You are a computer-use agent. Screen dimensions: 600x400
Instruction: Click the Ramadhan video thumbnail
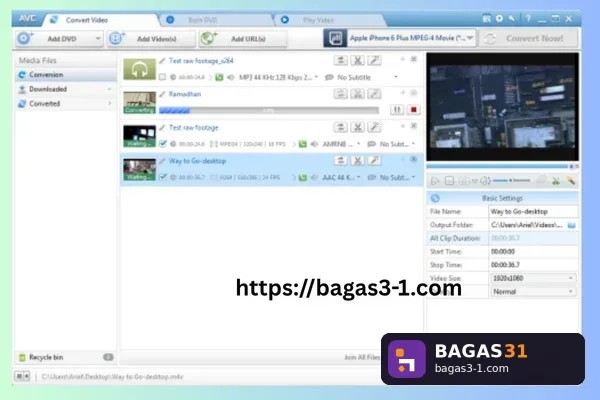click(139, 103)
